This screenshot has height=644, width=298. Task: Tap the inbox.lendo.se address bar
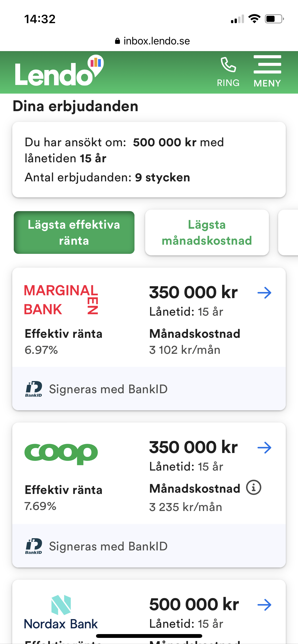tap(152, 41)
